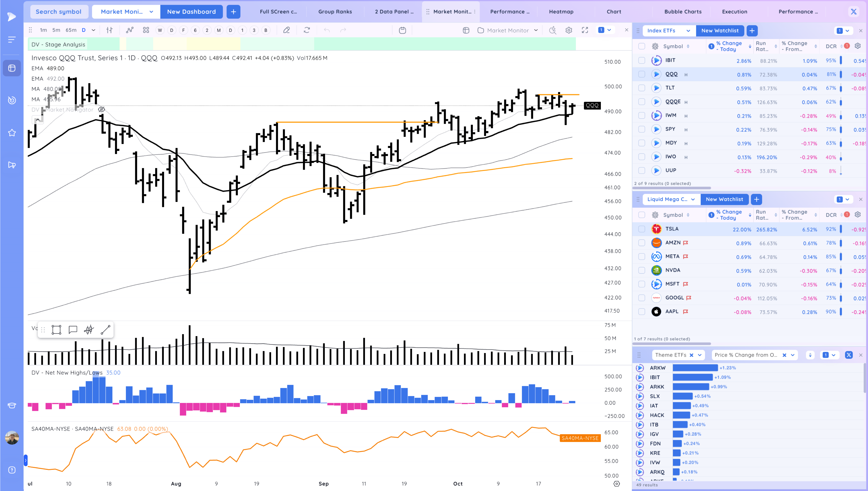Switch to the Heatmap tab

(x=561, y=11)
